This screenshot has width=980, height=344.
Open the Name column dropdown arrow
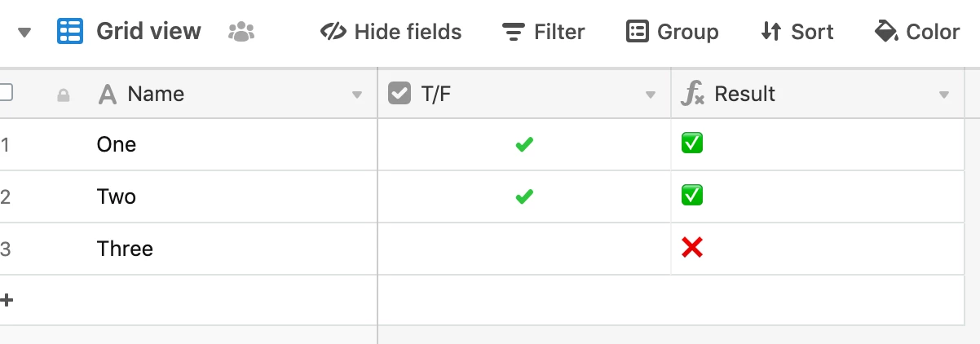pos(356,95)
